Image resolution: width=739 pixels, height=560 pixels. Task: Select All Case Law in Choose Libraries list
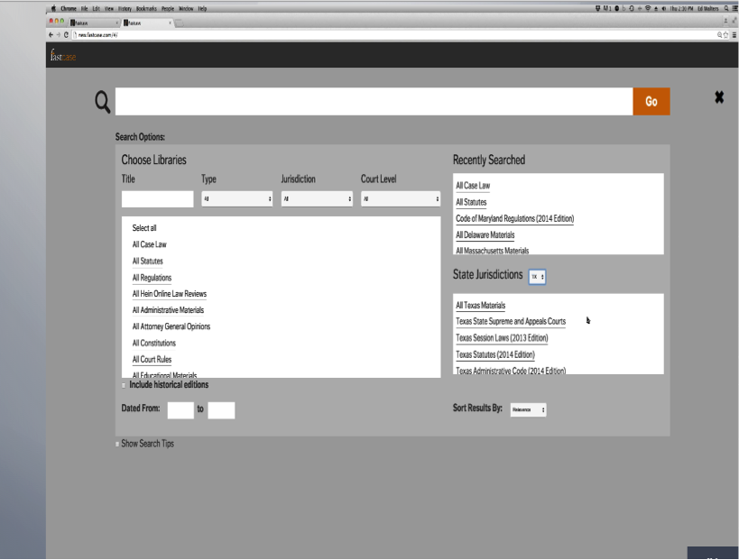click(150, 244)
